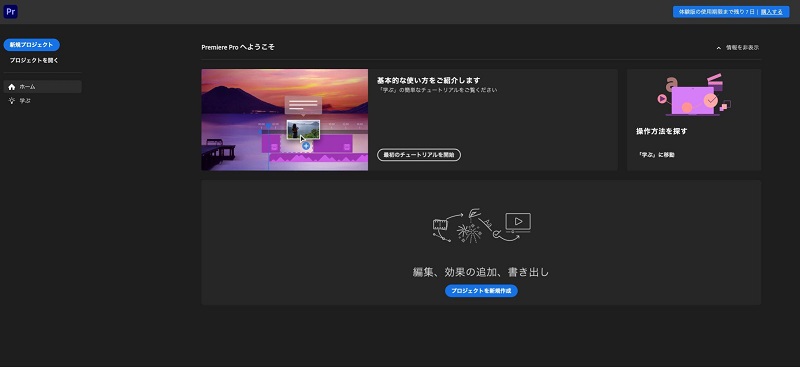Viewport: 800px width, 367px height.
Task: Start the first tutorial with 最初のチュートリアルを開始
Action: coord(419,155)
